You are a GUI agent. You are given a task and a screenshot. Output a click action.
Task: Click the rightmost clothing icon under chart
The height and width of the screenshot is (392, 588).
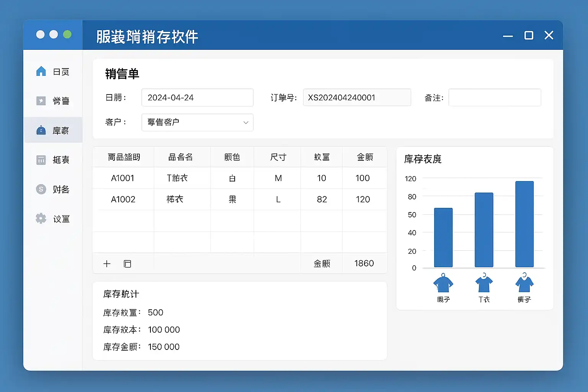pos(524,284)
